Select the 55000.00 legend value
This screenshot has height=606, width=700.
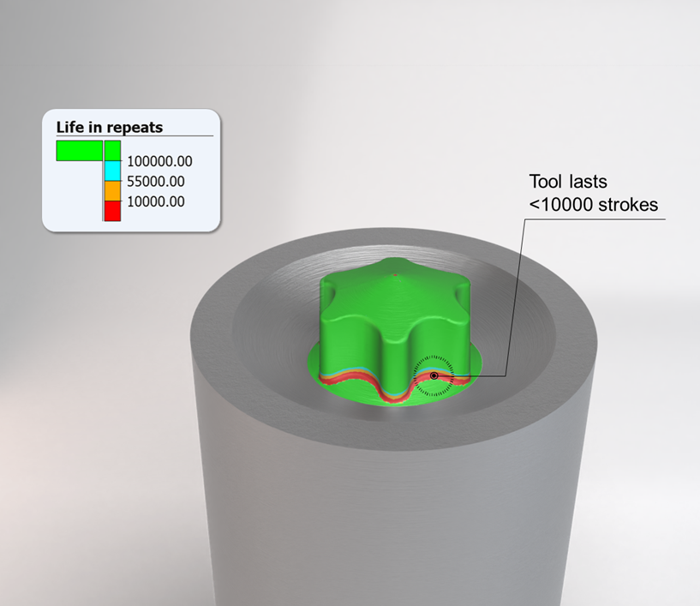point(156,182)
